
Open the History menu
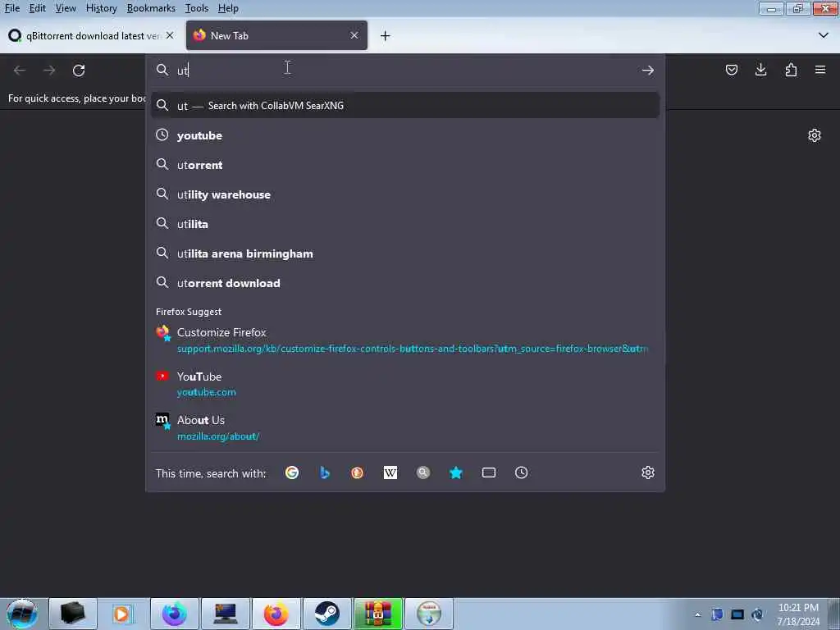[101, 8]
